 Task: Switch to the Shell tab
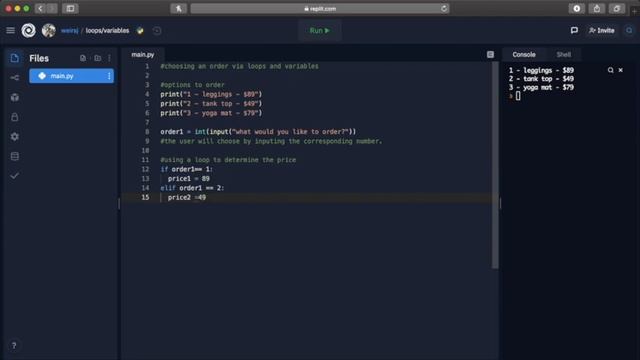563,54
